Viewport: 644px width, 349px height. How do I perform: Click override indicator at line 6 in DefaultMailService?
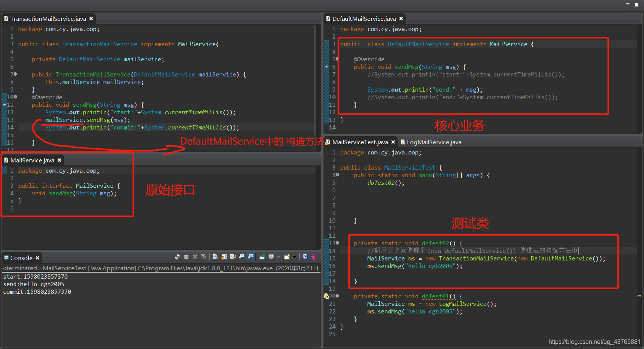click(x=327, y=66)
